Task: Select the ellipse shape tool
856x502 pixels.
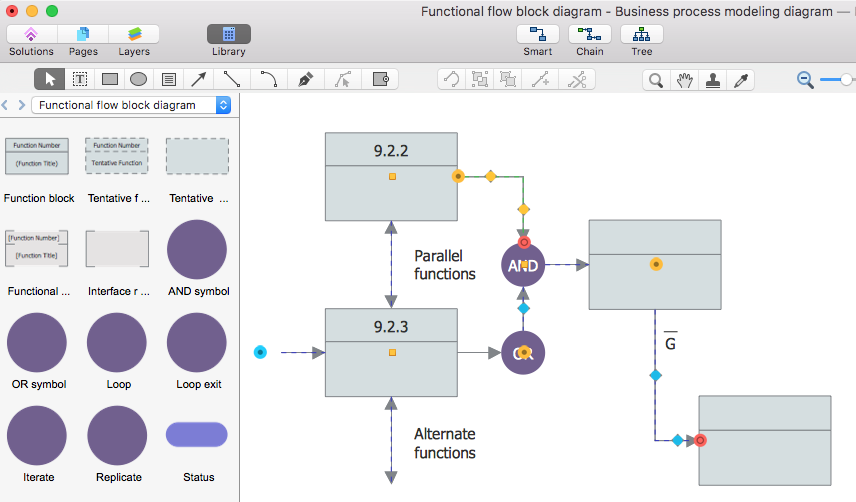Action: [x=140, y=79]
